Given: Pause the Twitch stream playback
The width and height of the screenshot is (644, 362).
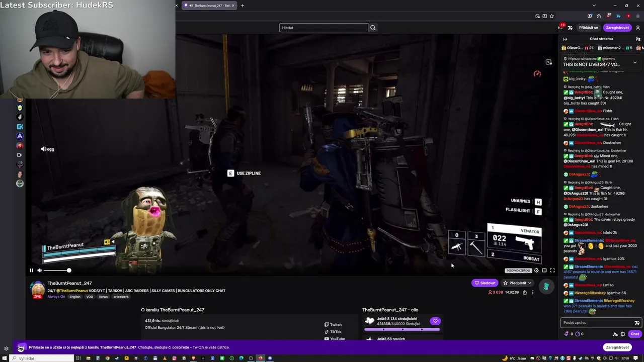Looking at the screenshot, I should pyautogui.click(x=31, y=270).
